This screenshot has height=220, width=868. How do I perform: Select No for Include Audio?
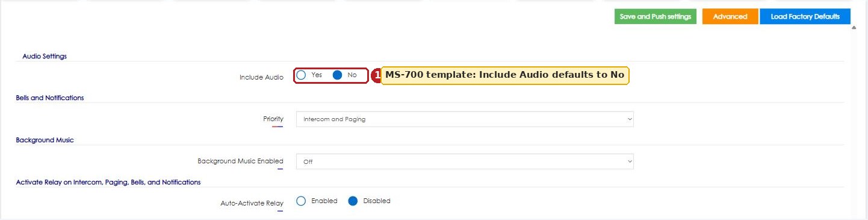338,75
